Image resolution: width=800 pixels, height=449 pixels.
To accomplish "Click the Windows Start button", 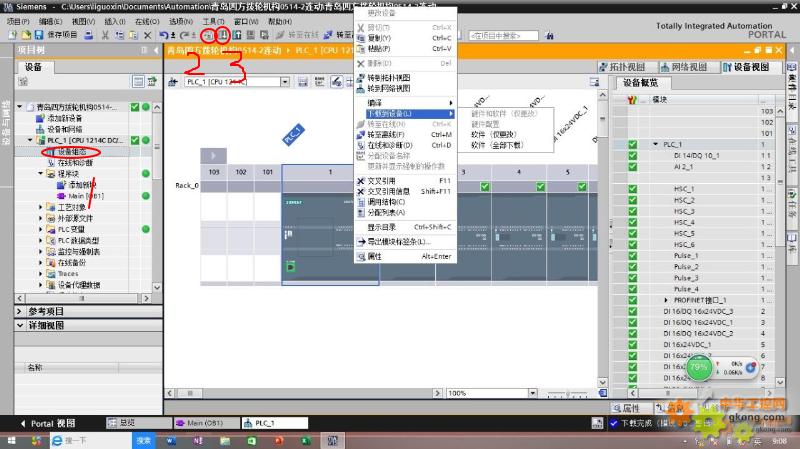I will pyautogui.click(x=11, y=440).
